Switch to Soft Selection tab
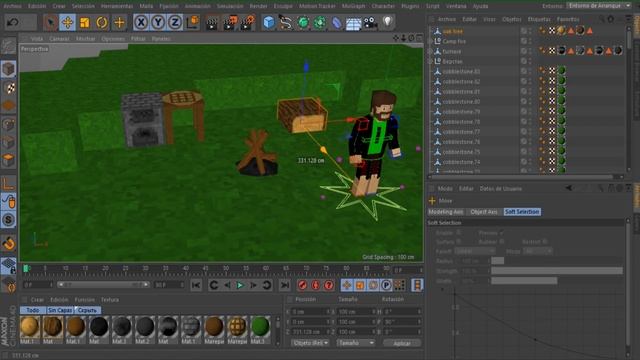Viewport: 640px width, 360px height. [x=522, y=212]
